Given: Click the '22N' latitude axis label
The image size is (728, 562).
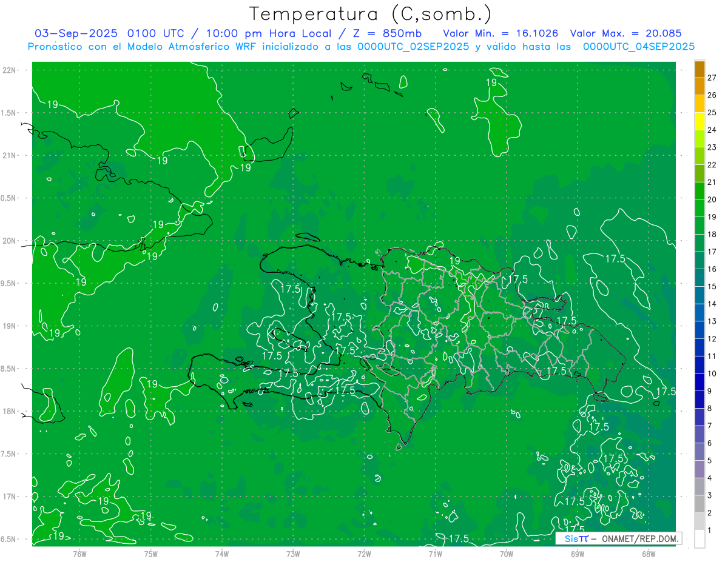Looking at the screenshot, I should pos(9,70).
